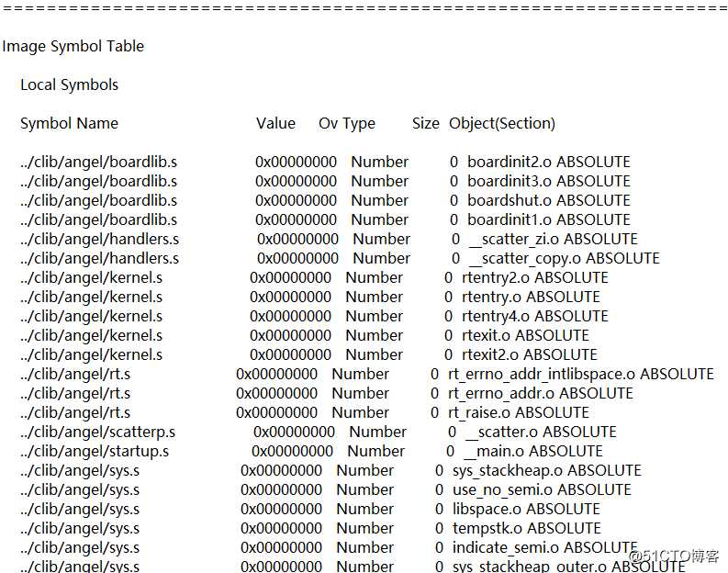Viewport: 728px width, 573px height.
Task: Click the Ov Type column header
Action: 347,124
